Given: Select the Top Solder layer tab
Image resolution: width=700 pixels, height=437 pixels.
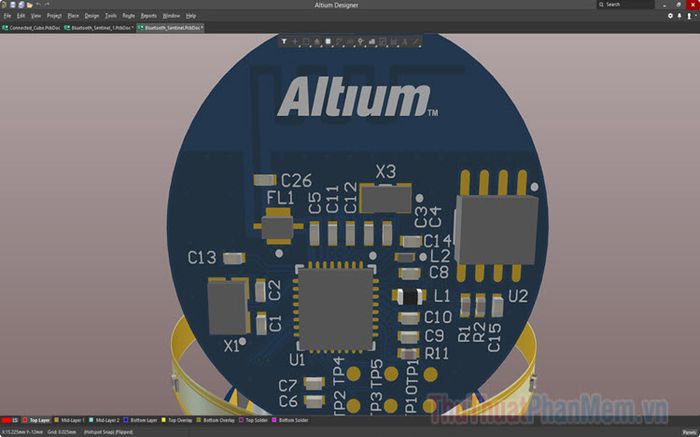Looking at the screenshot, I should pyautogui.click(x=253, y=420).
